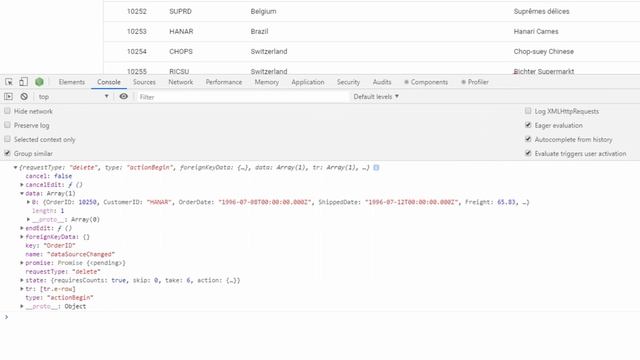The height and width of the screenshot is (360, 640).
Task: Click the cancel: false property
Action: pyautogui.click(x=49, y=176)
